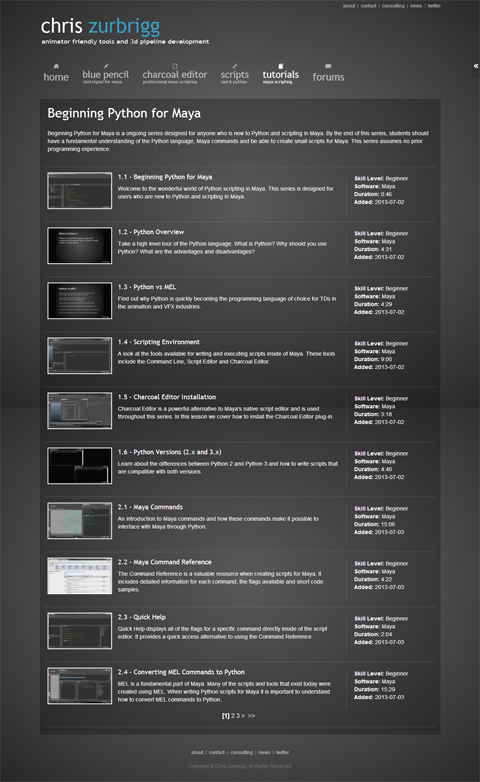Go to pagination page 2
This screenshot has height=782, width=480.
[x=233, y=716]
